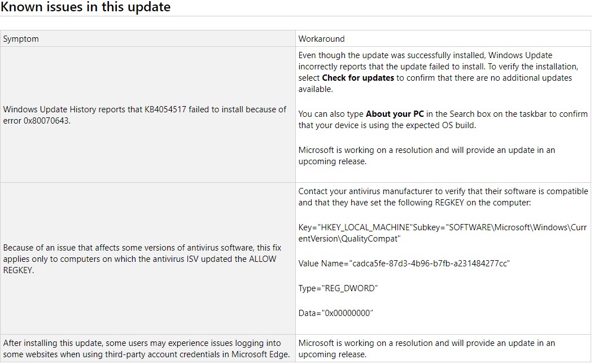This screenshot has width=594, height=364.
Task: Click the antivirus ALLOW REGKEY symptom text
Action: click(x=142, y=259)
